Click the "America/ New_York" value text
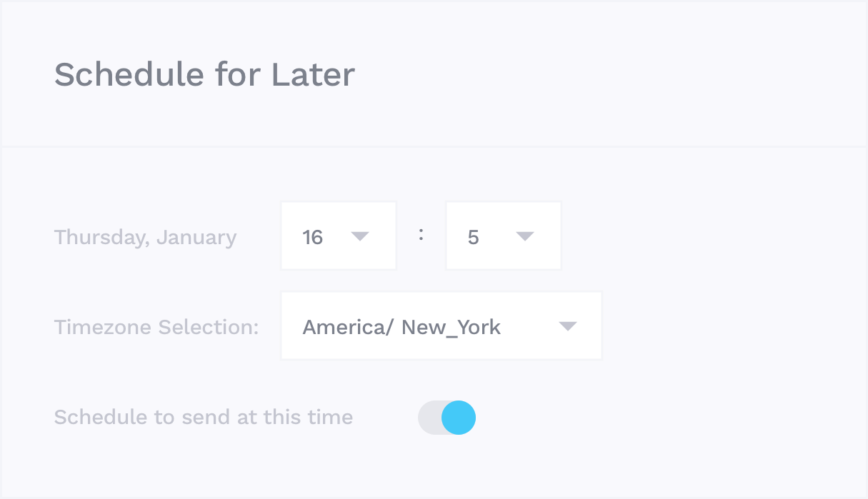868x499 pixels. click(401, 327)
